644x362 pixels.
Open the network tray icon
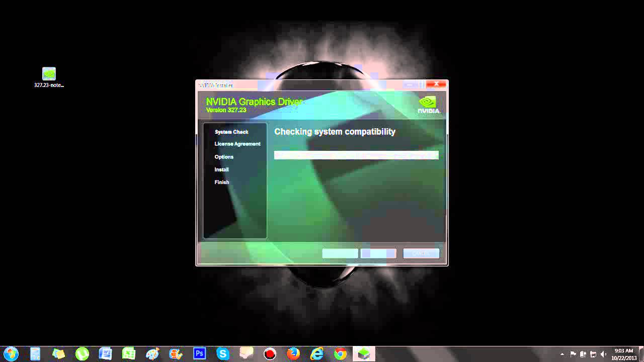pyautogui.click(x=593, y=354)
